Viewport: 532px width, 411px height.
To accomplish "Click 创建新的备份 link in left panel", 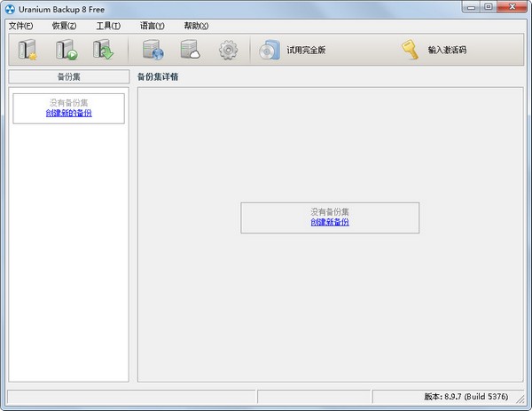I will tap(68, 114).
